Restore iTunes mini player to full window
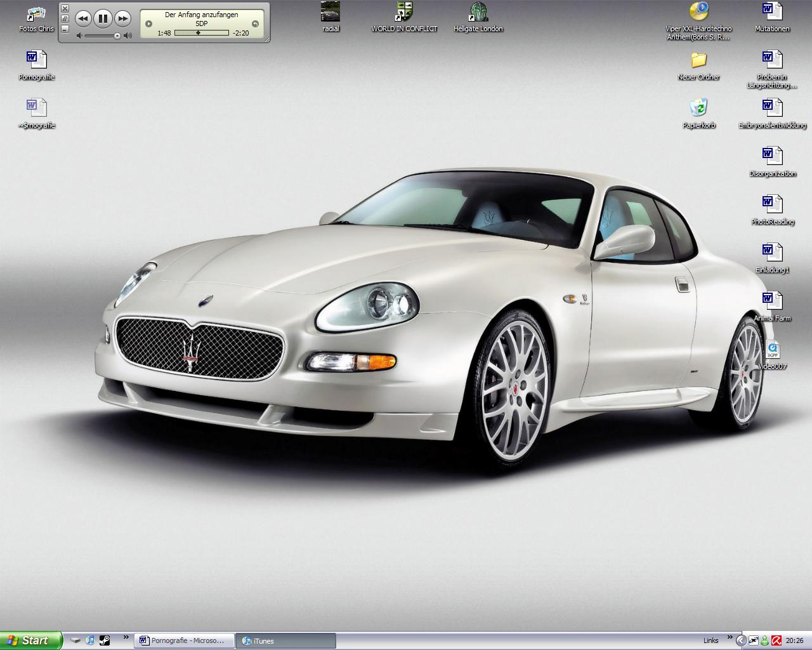Image resolution: width=812 pixels, height=650 pixels. click(x=65, y=19)
